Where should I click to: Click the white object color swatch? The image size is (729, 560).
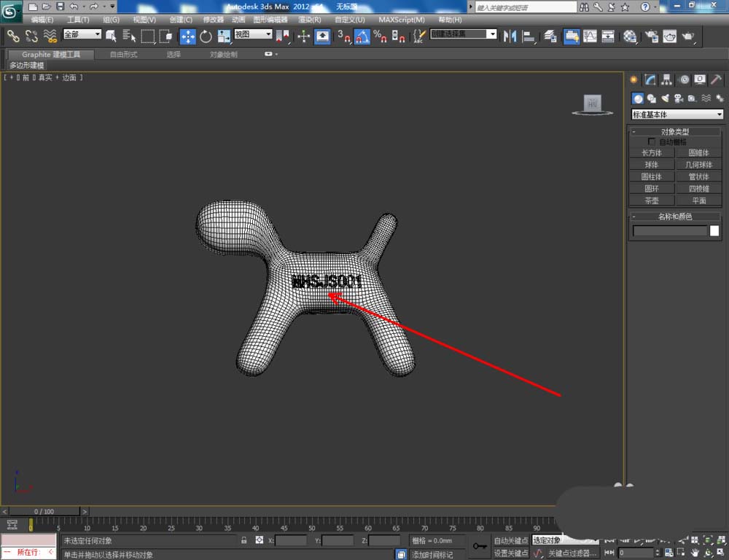[714, 231]
